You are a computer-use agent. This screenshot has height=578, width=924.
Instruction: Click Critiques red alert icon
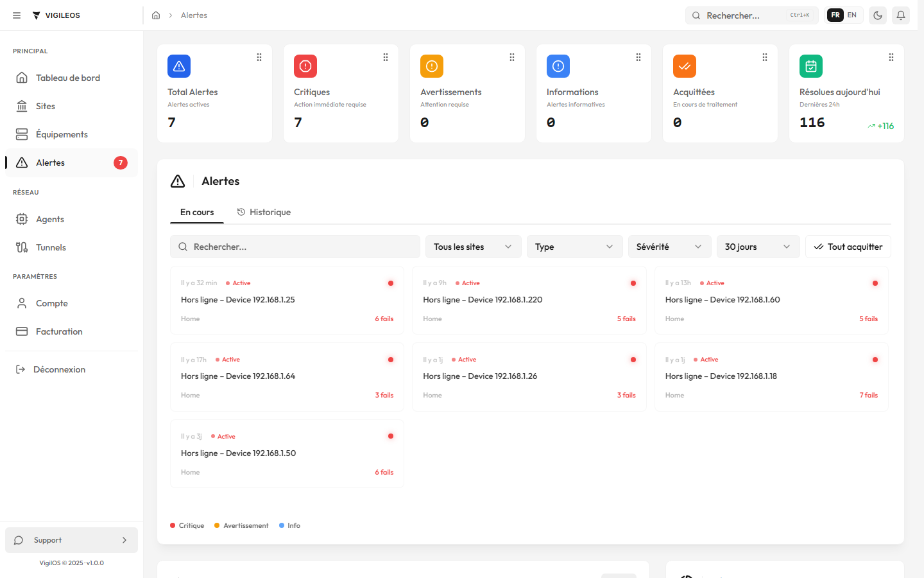click(305, 66)
